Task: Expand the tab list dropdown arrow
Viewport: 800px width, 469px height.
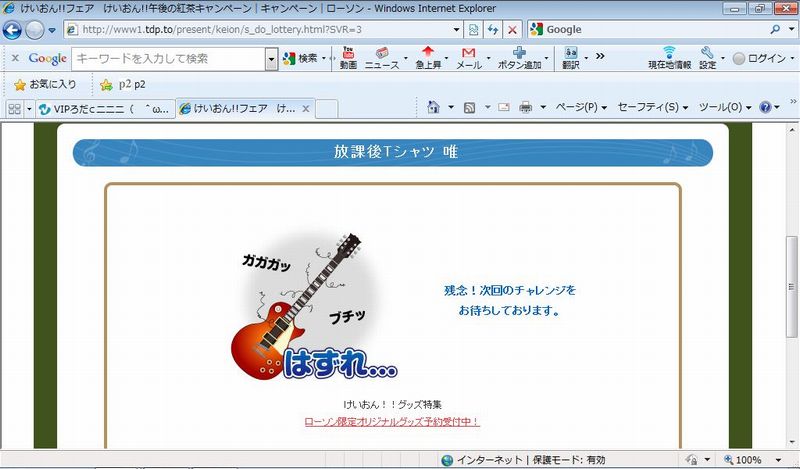Action: click(29, 109)
